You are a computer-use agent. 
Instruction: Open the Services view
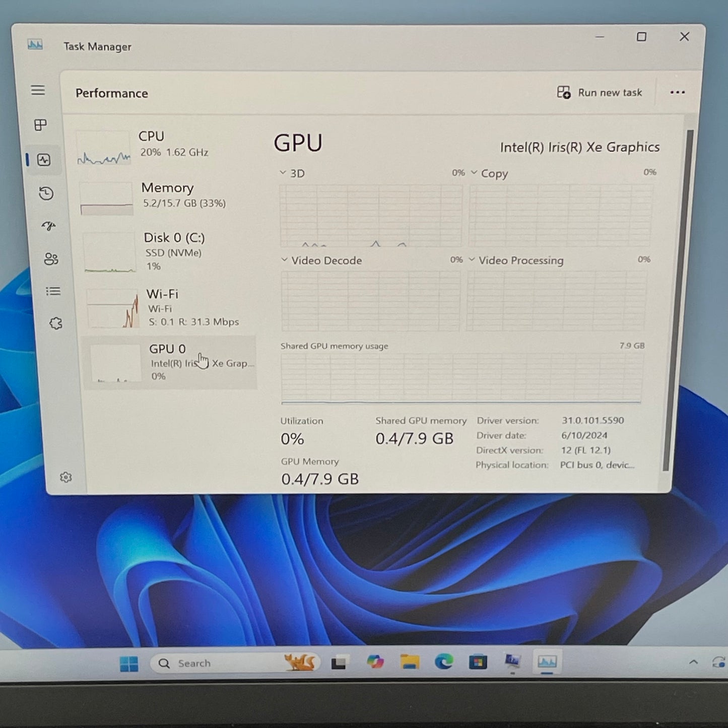coord(56,322)
